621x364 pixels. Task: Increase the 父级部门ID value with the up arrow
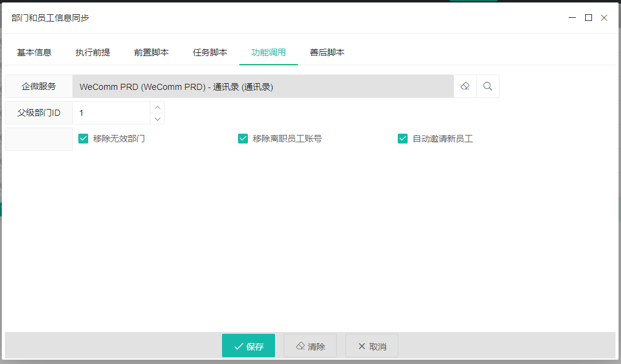pyautogui.click(x=157, y=107)
